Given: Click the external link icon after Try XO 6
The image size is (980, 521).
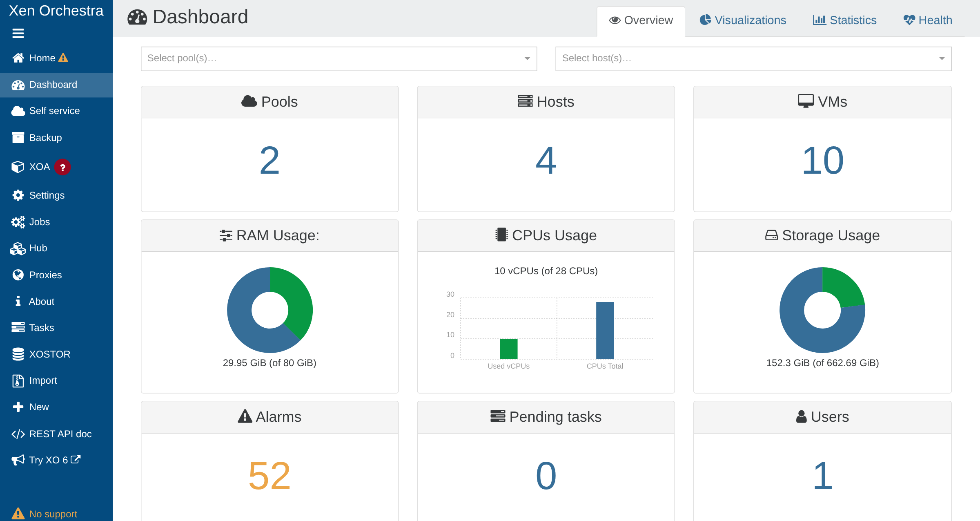Looking at the screenshot, I should click(x=76, y=459).
